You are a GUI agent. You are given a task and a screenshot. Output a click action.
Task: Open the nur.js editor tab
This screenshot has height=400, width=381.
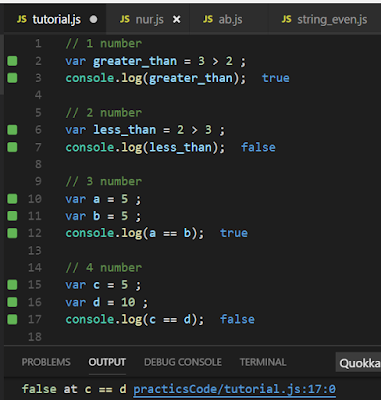pyautogui.click(x=148, y=19)
